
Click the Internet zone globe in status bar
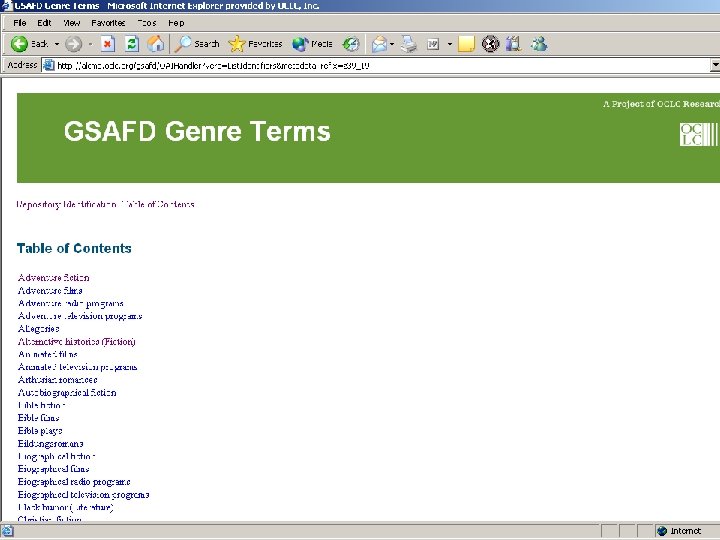(662, 531)
